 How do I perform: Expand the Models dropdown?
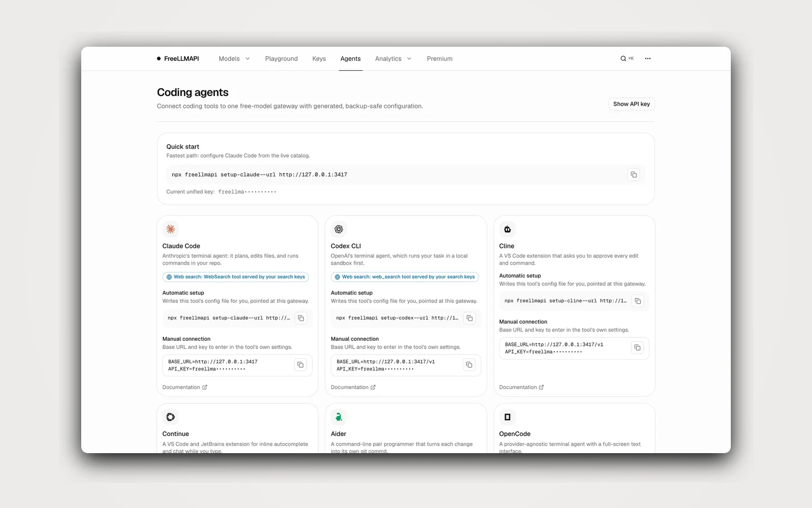[x=234, y=59]
